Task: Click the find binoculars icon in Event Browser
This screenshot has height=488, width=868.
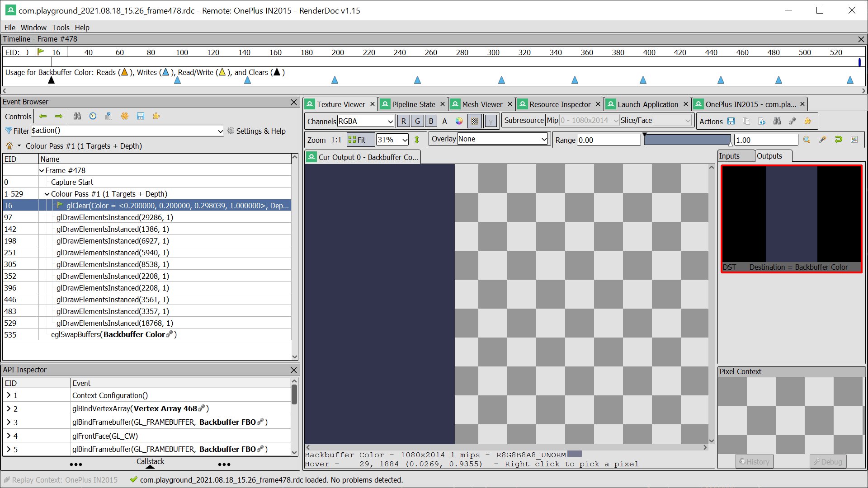Action: [77, 116]
